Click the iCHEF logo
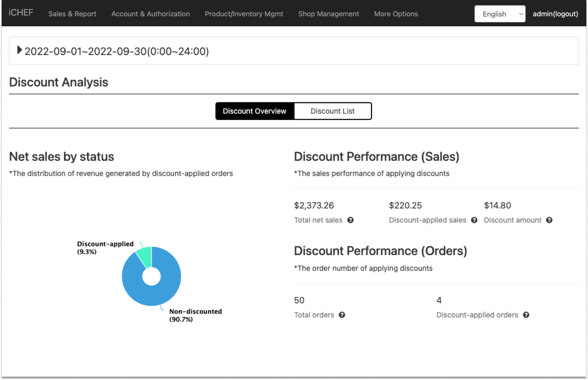 (21, 13)
